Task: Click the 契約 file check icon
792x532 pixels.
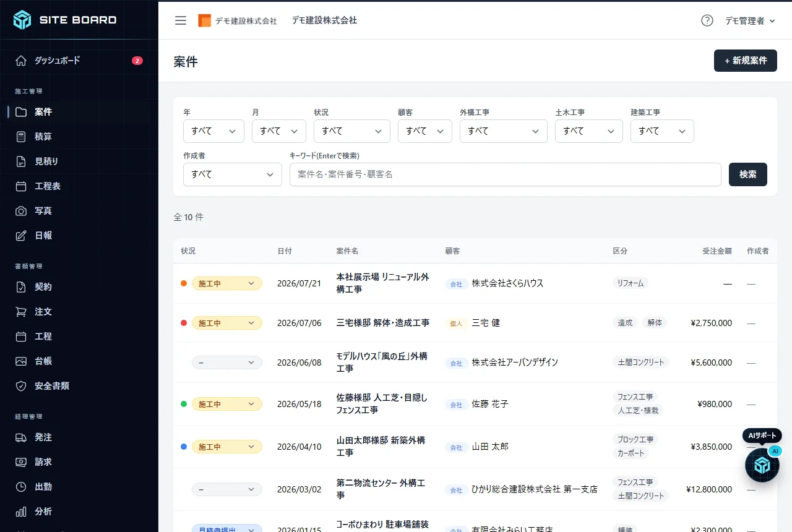Action: 21,287
